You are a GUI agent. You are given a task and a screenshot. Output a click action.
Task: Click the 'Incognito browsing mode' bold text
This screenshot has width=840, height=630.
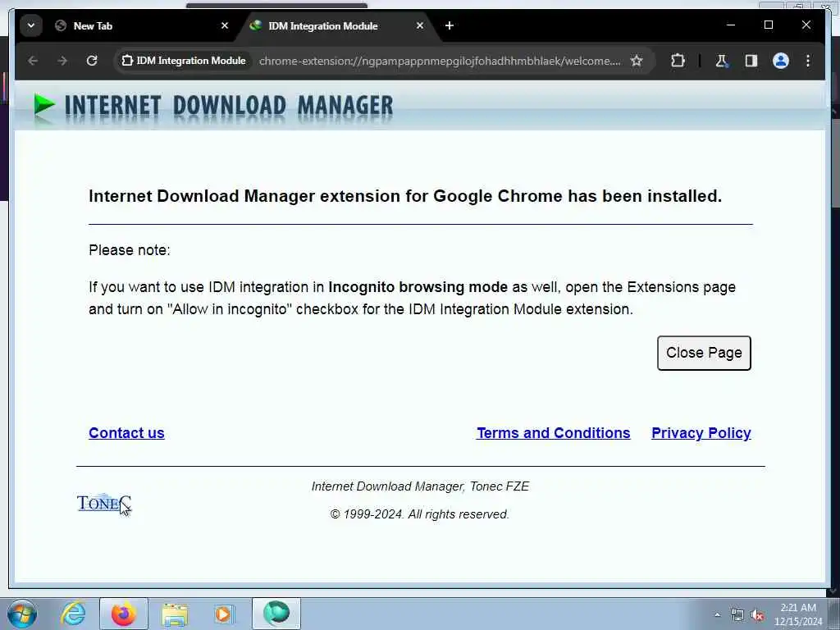click(418, 287)
